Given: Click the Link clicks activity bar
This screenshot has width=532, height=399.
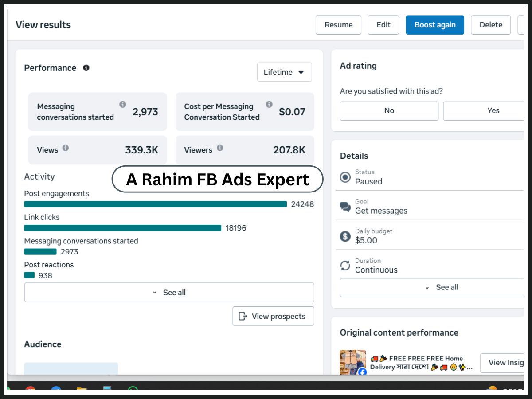Looking at the screenshot, I should [x=123, y=228].
